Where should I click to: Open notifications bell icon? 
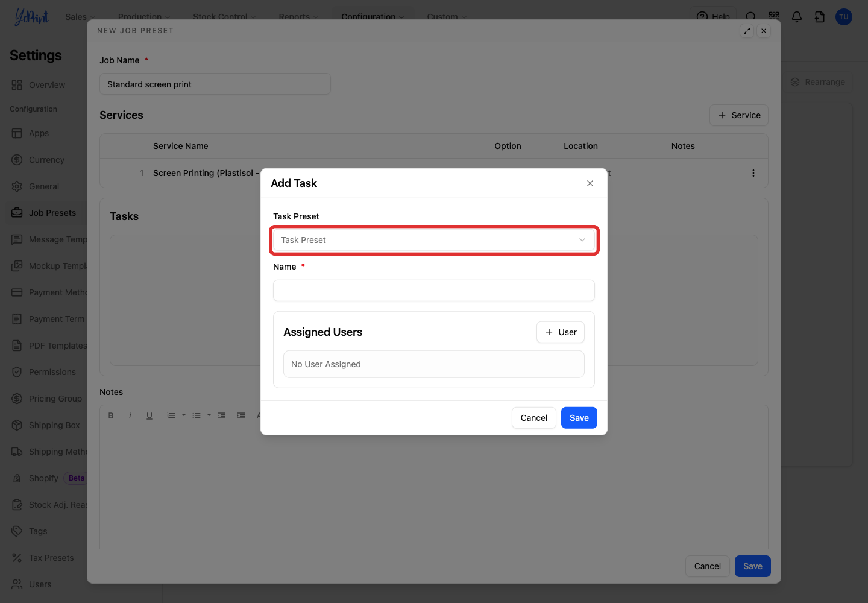tap(797, 17)
